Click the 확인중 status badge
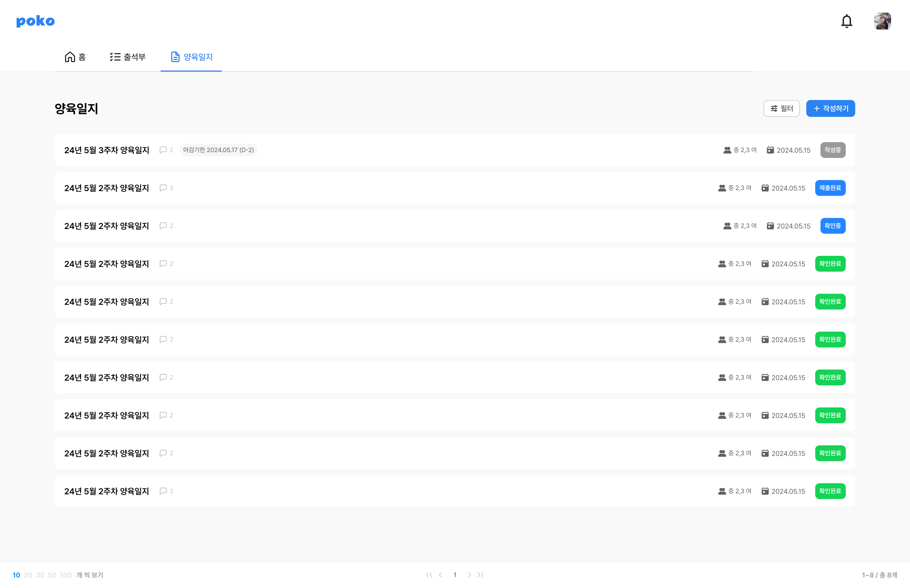 [x=833, y=226]
